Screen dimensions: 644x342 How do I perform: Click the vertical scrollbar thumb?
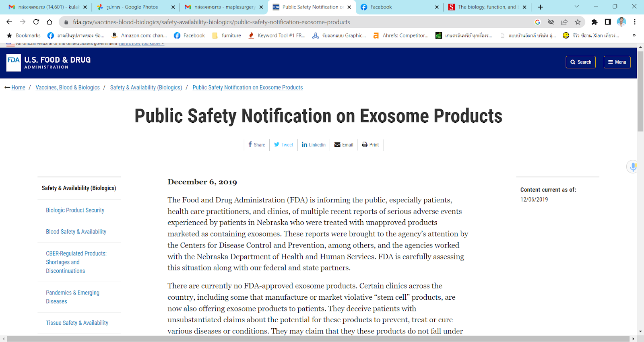pyautogui.click(x=640, y=91)
